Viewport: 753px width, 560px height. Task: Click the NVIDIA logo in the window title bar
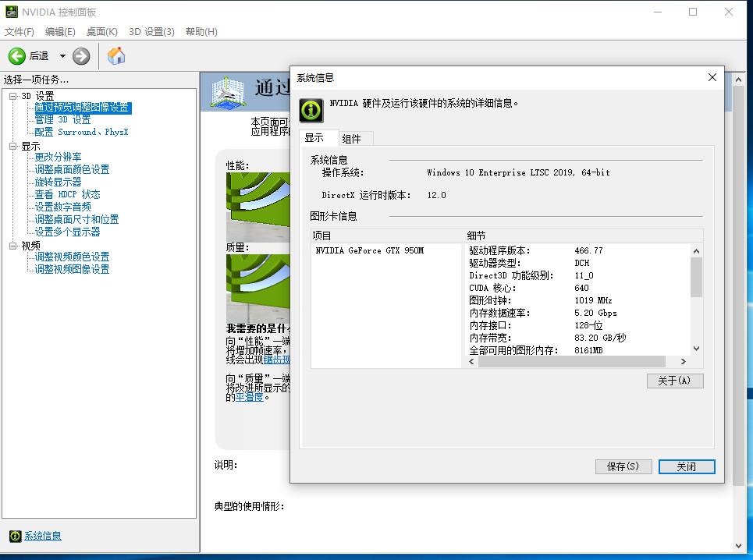point(9,11)
